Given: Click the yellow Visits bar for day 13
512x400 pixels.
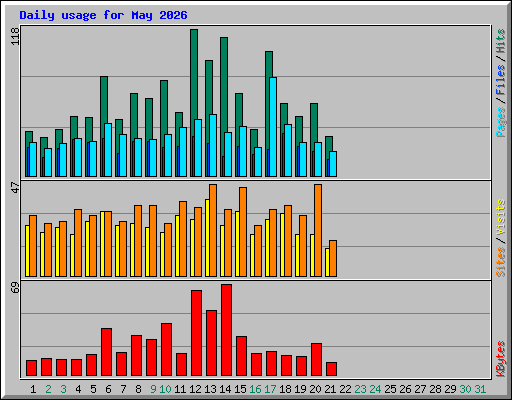Looking at the screenshot, I should click(207, 238).
